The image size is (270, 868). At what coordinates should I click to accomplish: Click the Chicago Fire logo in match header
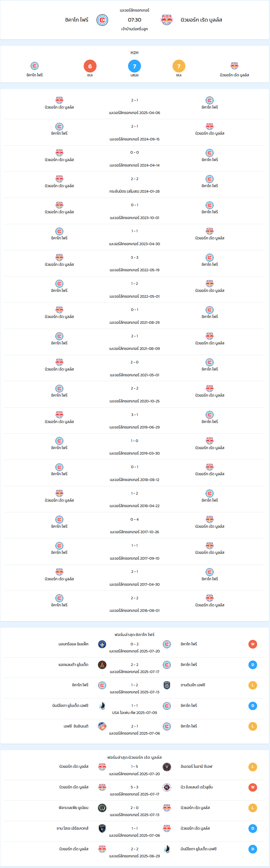[x=102, y=20]
